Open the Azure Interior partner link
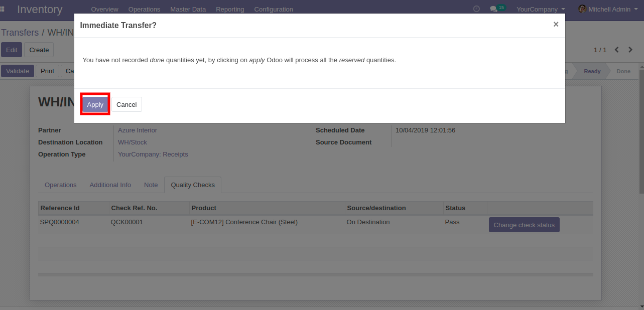 click(138, 130)
